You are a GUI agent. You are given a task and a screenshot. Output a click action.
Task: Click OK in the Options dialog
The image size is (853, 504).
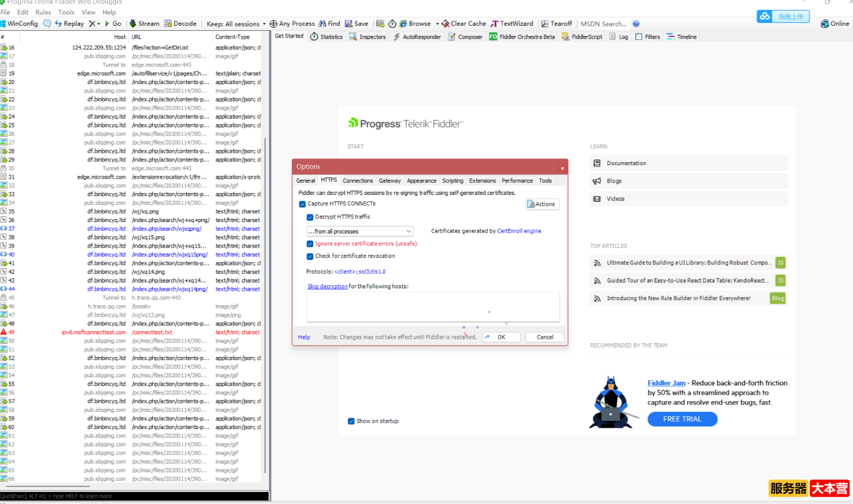pyautogui.click(x=501, y=337)
